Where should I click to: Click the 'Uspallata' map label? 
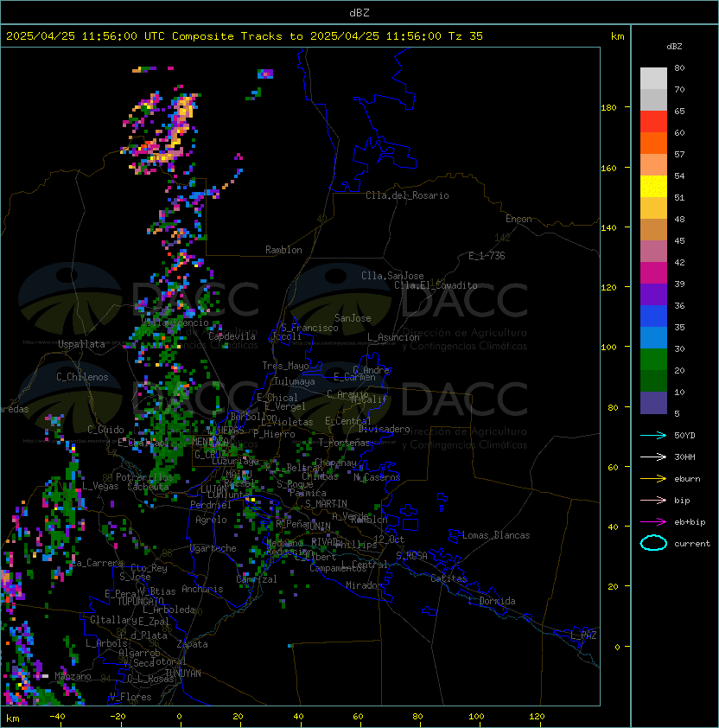[81, 344]
